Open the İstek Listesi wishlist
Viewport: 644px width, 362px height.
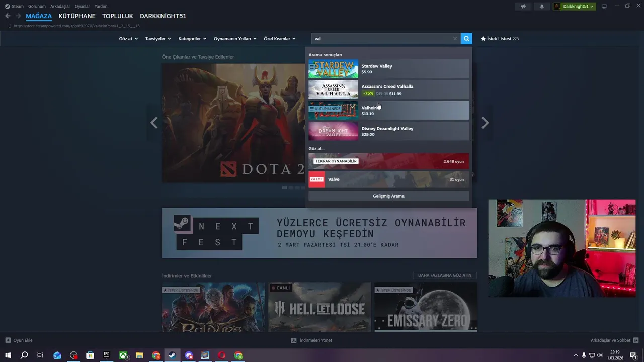pos(500,39)
